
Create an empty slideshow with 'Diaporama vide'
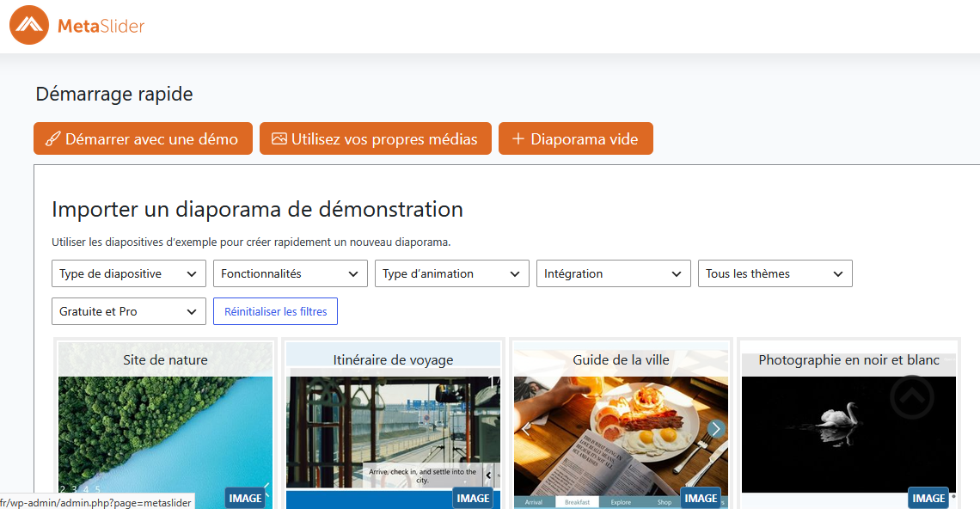click(x=576, y=138)
